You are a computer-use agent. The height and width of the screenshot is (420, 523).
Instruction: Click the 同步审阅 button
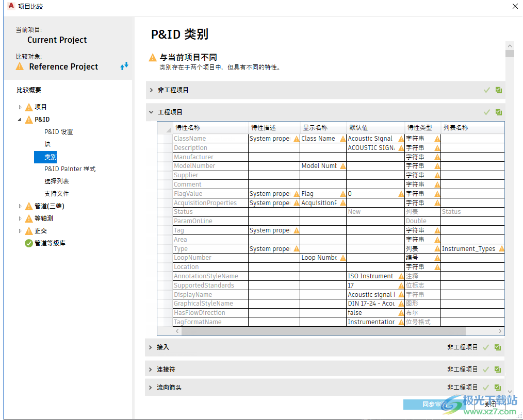coord(434,405)
